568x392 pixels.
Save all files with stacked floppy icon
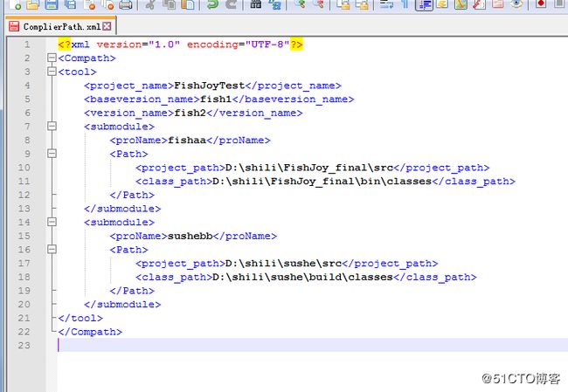point(70,3)
